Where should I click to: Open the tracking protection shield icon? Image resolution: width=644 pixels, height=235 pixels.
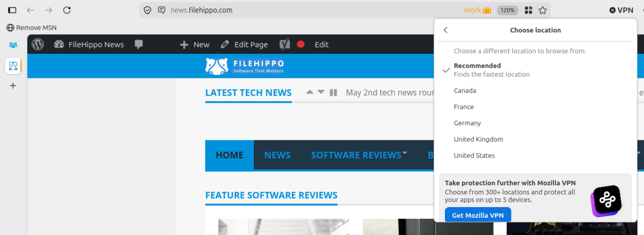[x=148, y=10]
